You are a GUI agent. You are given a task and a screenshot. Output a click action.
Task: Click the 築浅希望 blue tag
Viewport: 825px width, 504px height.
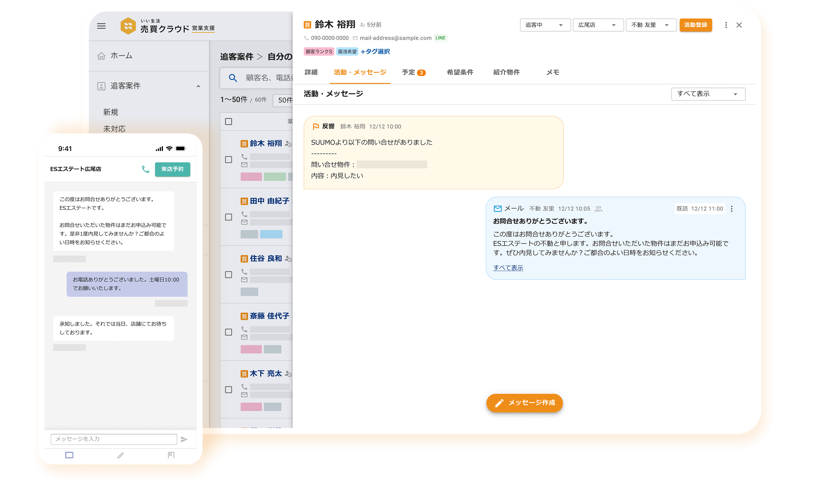(x=347, y=52)
